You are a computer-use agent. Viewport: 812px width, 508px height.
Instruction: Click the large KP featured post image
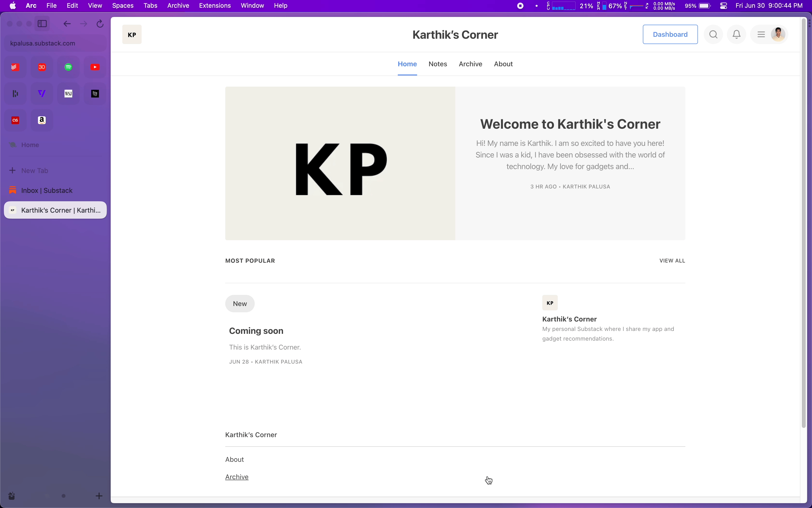tap(340, 164)
